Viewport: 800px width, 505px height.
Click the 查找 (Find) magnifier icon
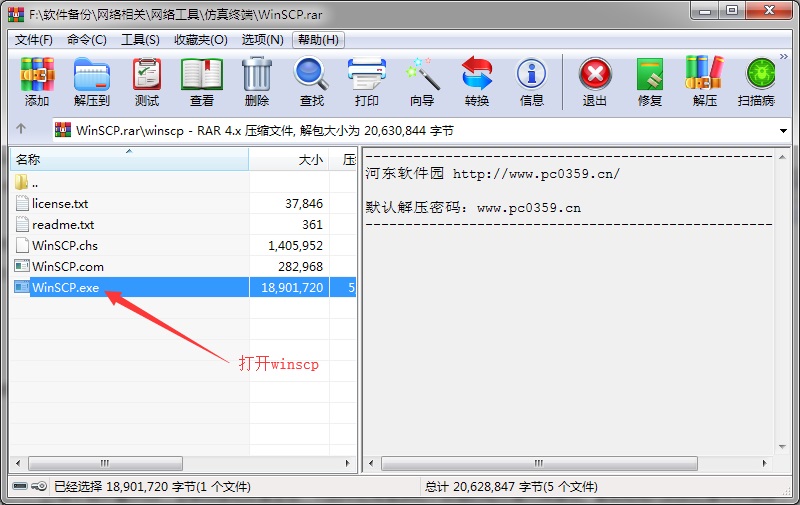pyautogui.click(x=311, y=75)
